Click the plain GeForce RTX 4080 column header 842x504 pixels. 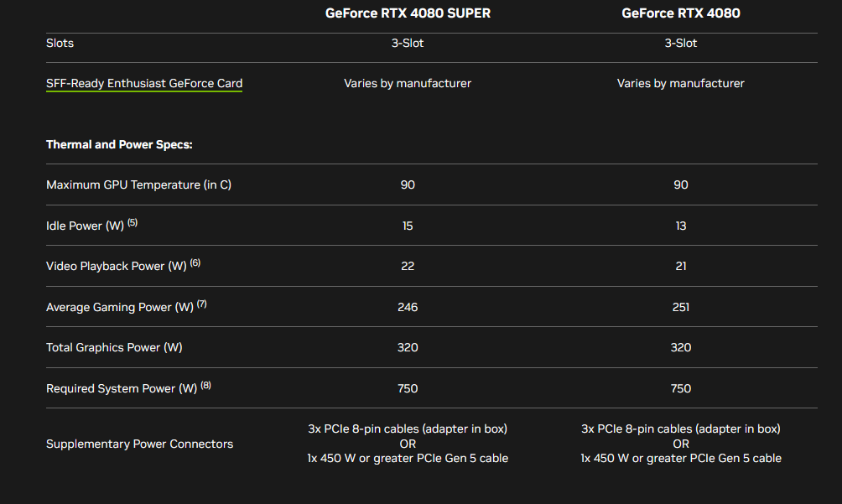680,13
